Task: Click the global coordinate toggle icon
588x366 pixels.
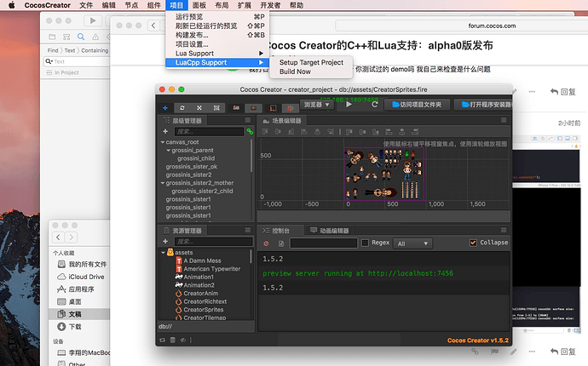Action: click(290, 108)
